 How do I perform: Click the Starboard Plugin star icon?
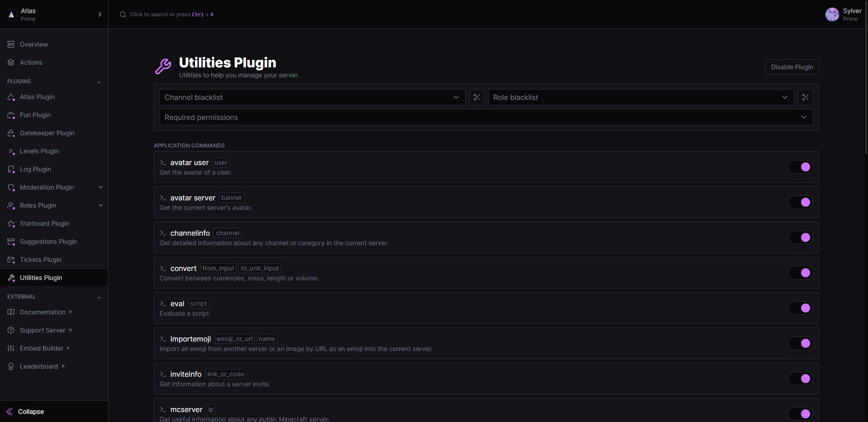[x=11, y=223]
